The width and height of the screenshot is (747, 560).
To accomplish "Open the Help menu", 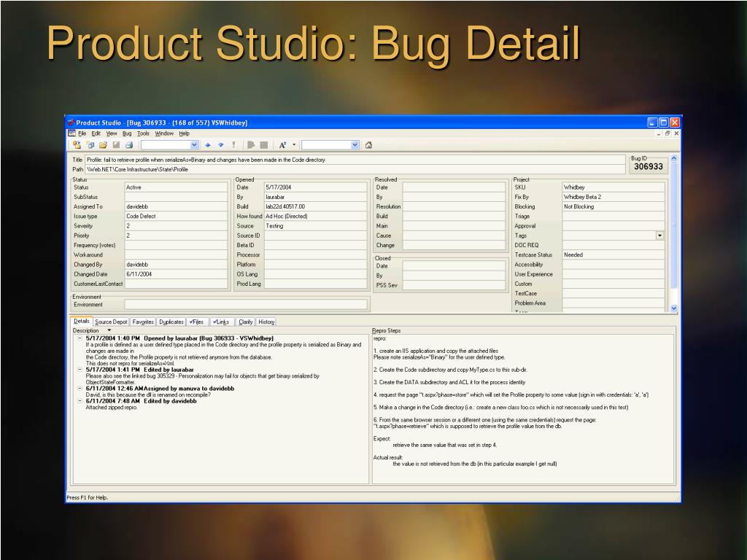I will 184,133.
